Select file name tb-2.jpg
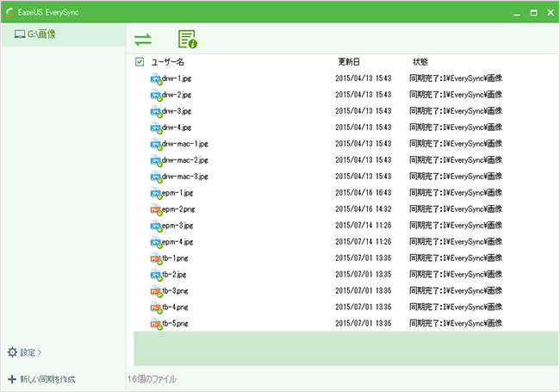Image resolution: width=560 pixels, height=392 pixels. click(x=174, y=275)
